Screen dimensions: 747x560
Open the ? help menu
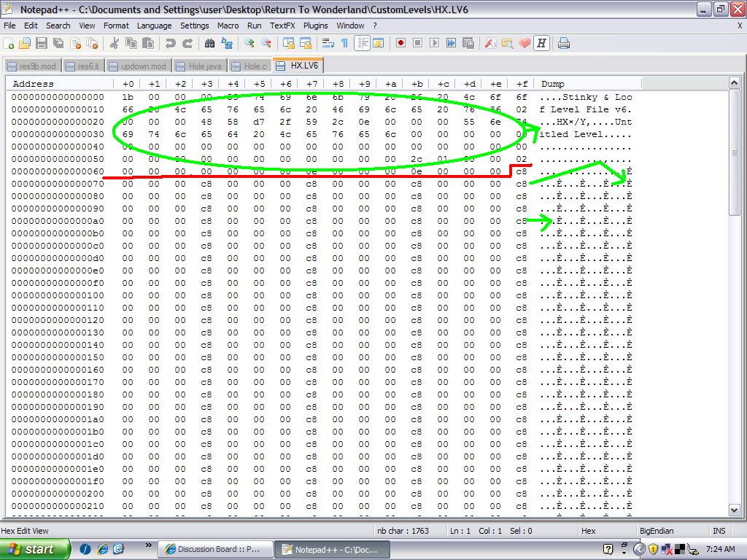375,26
